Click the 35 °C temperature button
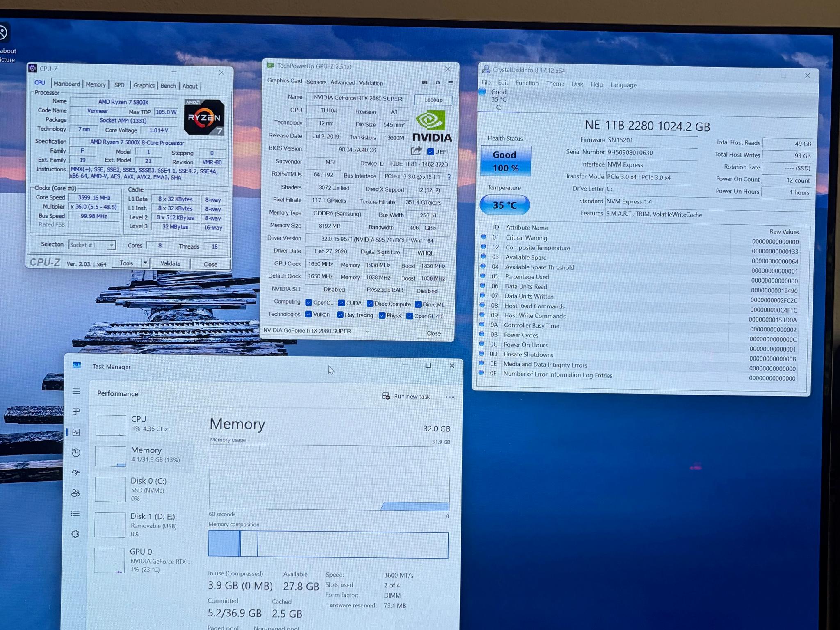 coord(504,205)
